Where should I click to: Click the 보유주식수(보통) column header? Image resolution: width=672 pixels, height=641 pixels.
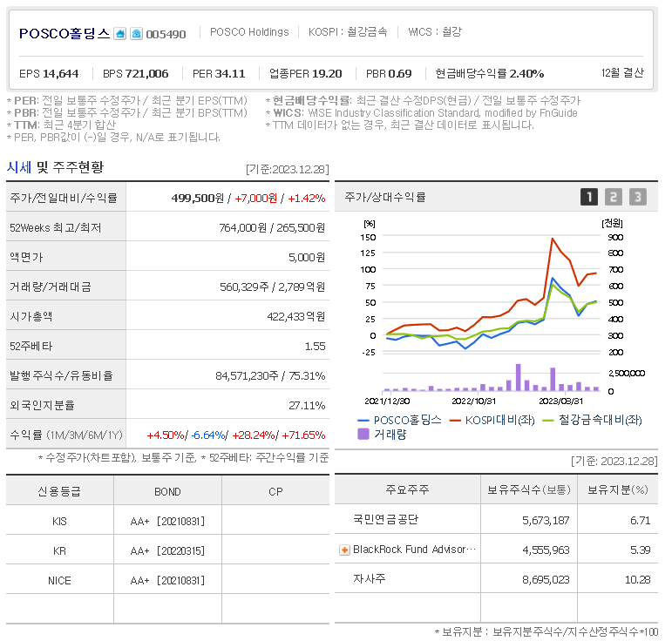tap(529, 489)
